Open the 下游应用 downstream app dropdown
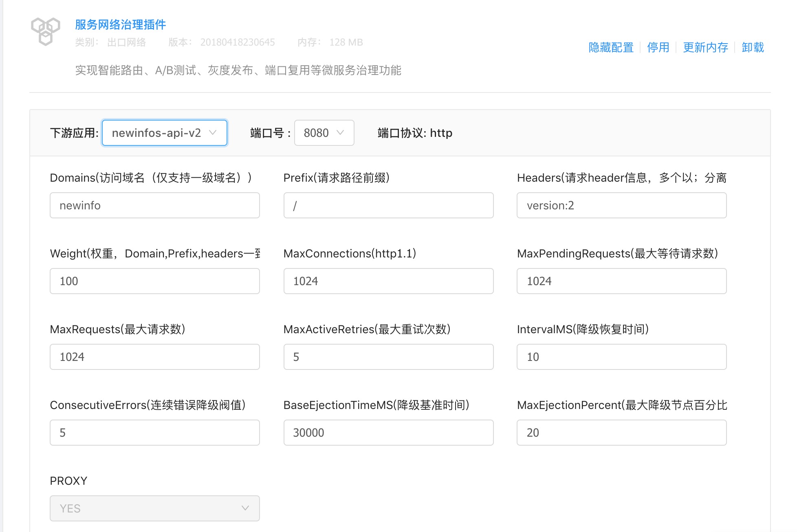 pyautogui.click(x=164, y=133)
